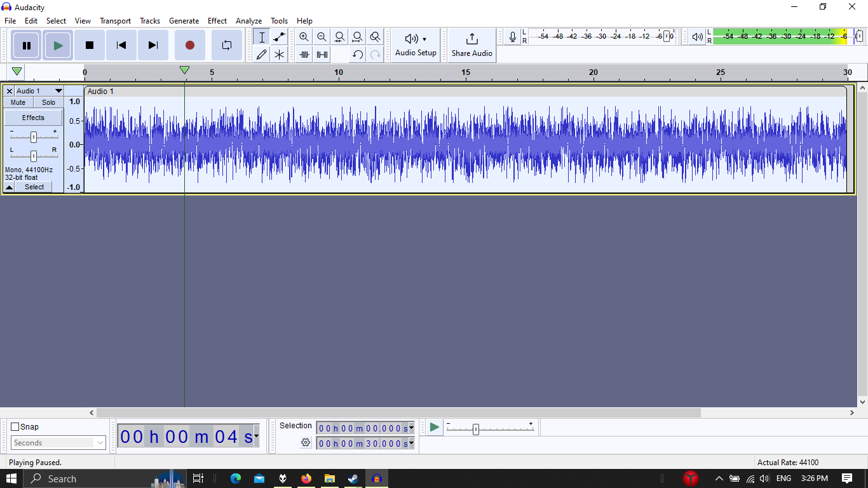868x488 pixels.
Task: Select the Envelope tool
Action: (x=279, y=37)
